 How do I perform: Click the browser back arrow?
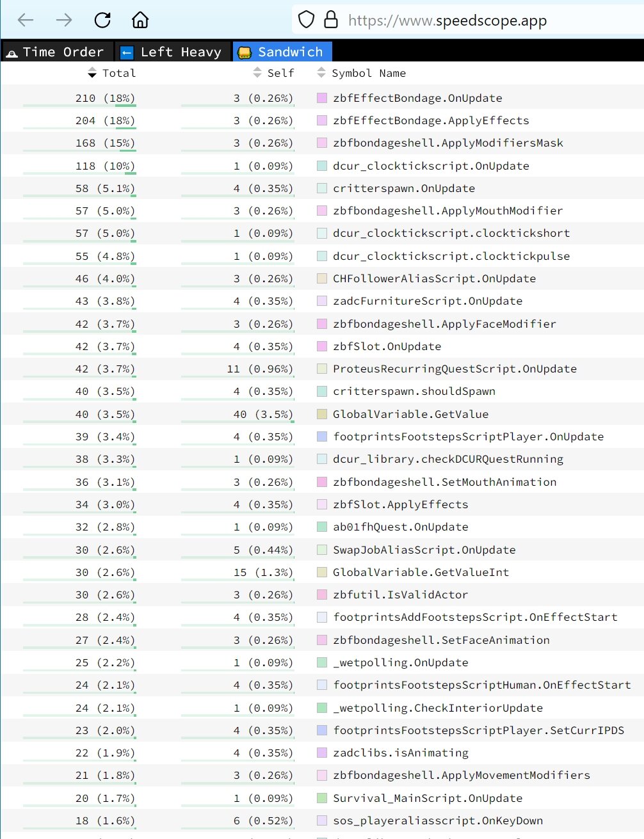coord(26,20)
